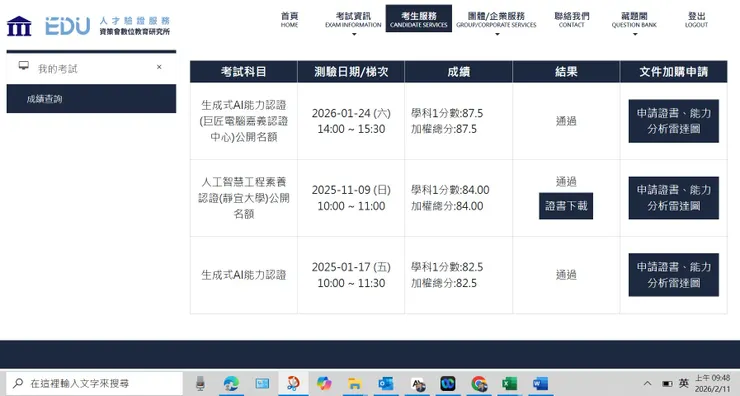Click the date cell 2025-11-09 (日)
This screenshot has height=396, width=740.
coord(351,198)
